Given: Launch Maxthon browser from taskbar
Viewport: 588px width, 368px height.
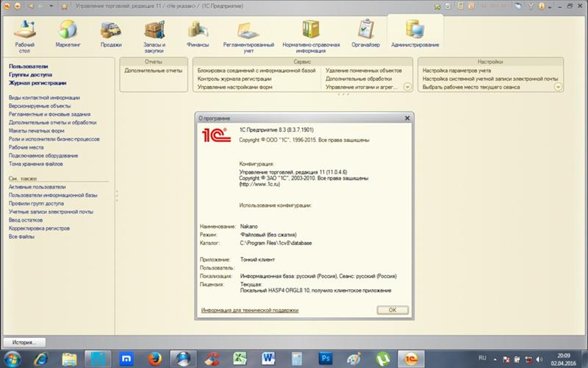Looking at the screenshot, I should point(126,359).
